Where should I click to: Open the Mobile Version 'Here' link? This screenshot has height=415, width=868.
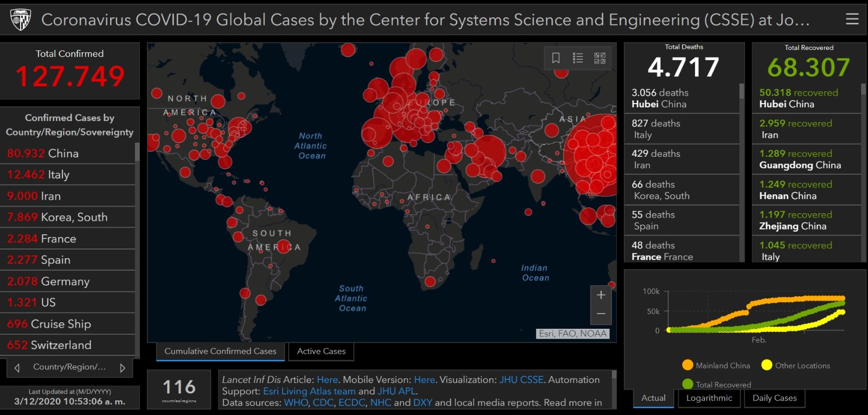click(424, 380)
